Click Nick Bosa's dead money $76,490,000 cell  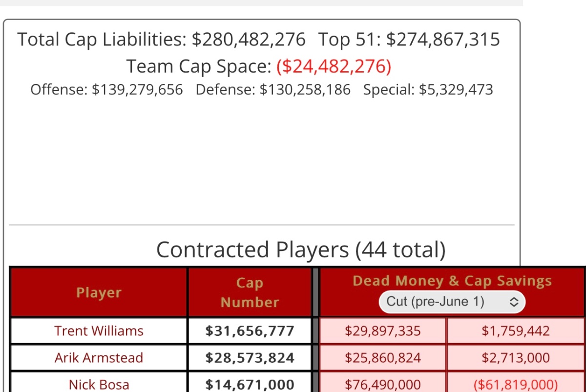382,384
